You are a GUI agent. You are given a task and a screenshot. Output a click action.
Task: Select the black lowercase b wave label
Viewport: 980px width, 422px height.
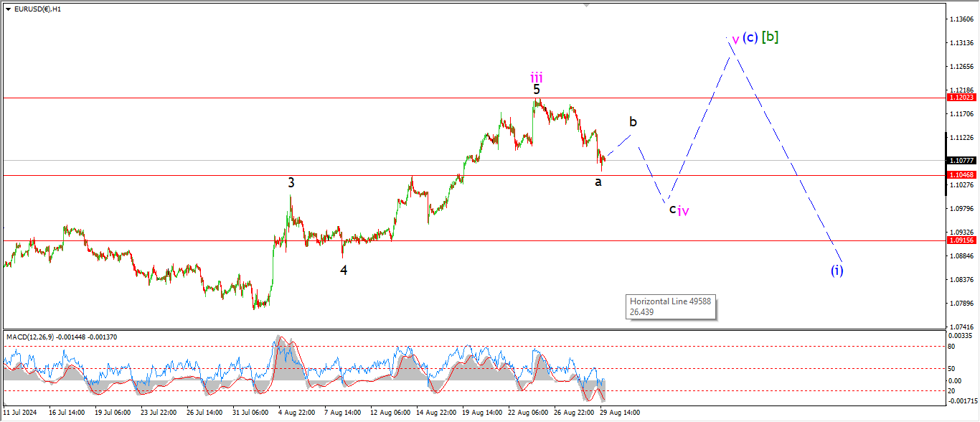coord(633,121)
